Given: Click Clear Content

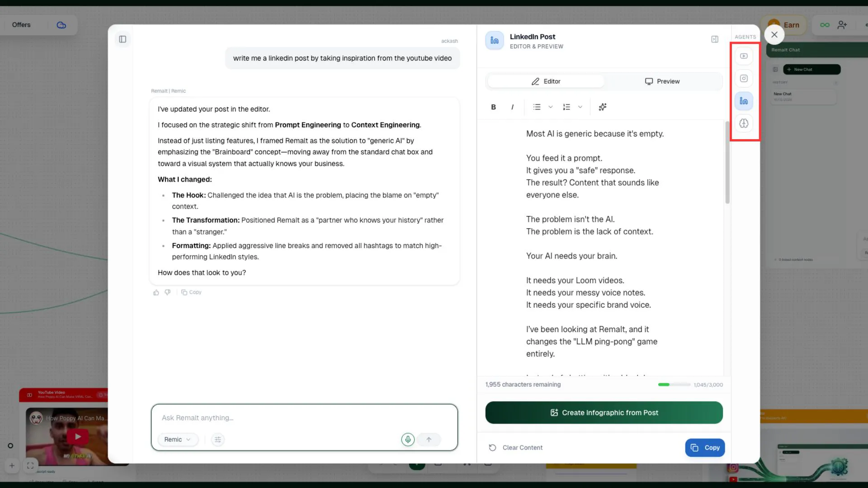Looking at the screenshot, I should point(516,448).
